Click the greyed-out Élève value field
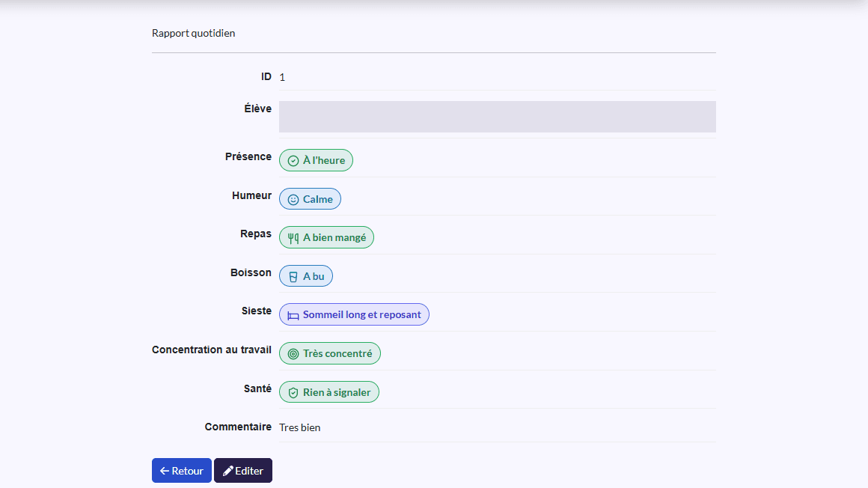Screen dimensions: 868x488 (x=497, y=117)
